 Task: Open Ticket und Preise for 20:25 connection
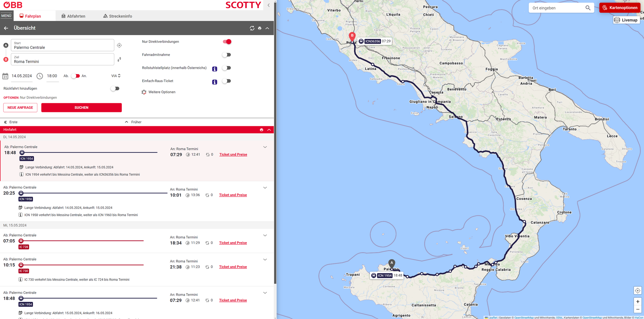point(233,195)
